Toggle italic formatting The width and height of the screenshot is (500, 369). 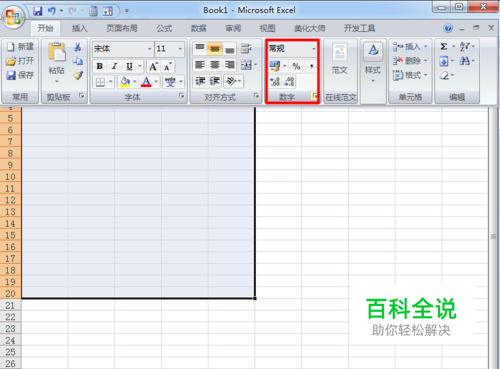(114, 66)
